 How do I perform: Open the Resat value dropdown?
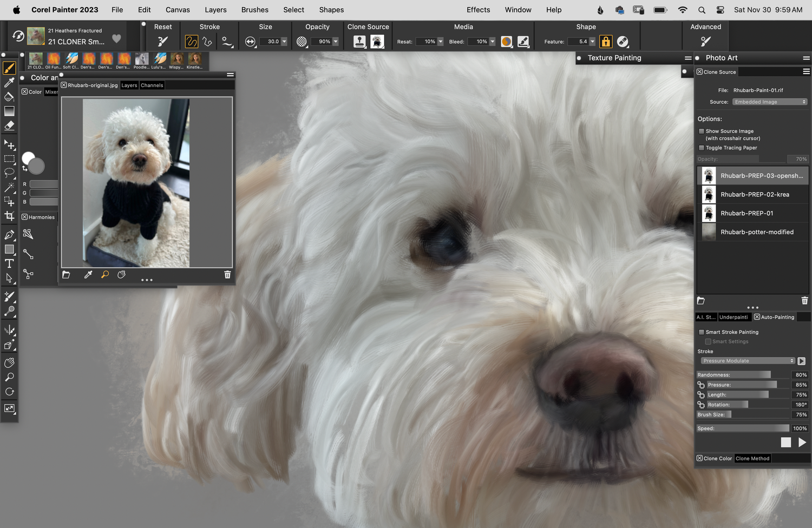pyautogui.click(x=440, y=42)
